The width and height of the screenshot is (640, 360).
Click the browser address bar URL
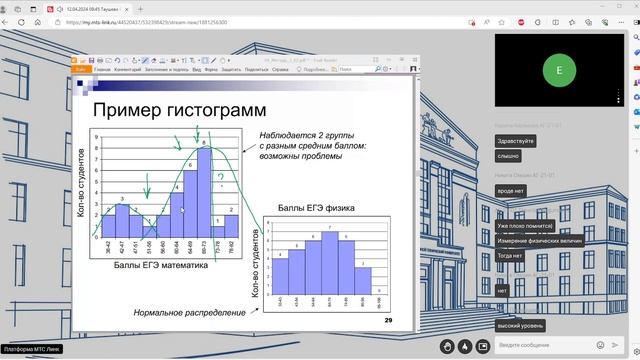[x=146, y=22]
